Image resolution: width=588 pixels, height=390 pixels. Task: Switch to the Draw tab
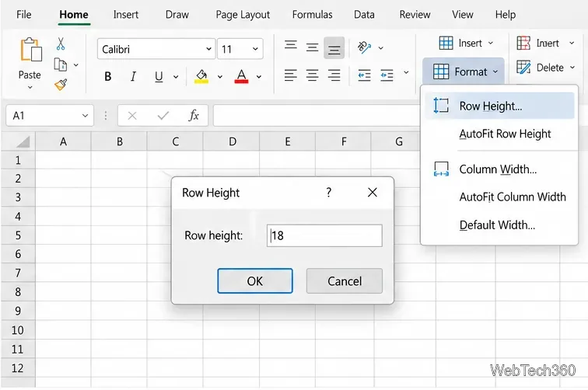177,15
